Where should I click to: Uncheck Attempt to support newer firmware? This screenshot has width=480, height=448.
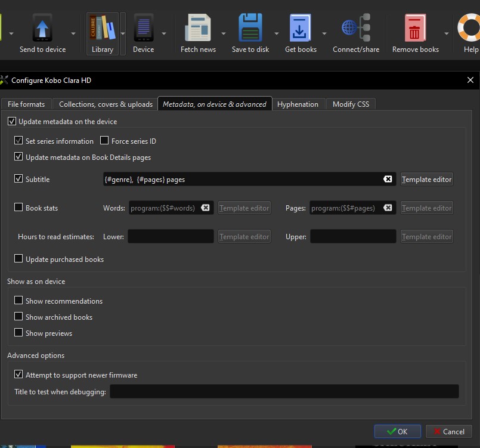pyautogui.click(x=18, y=375)
